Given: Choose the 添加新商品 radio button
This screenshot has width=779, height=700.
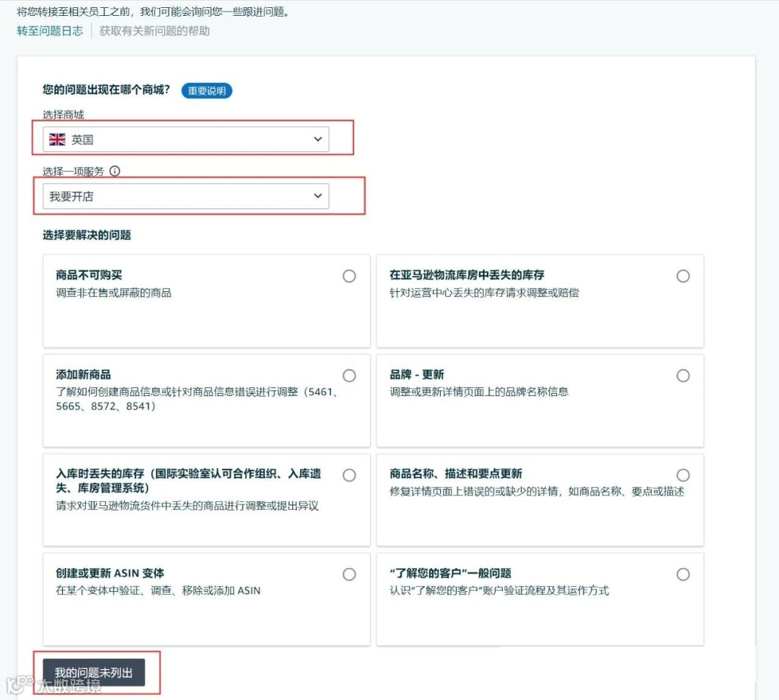Looking at the screenshot, I should (349, 376).
